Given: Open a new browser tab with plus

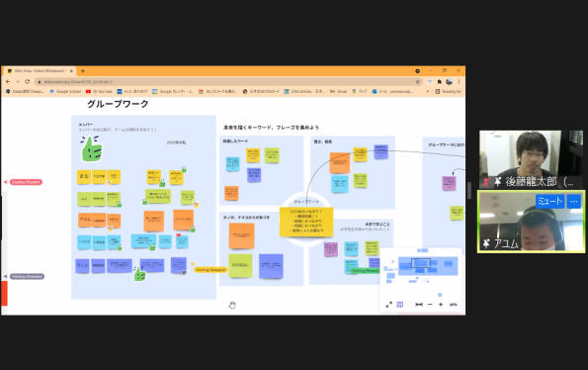Looking at the screenshot, I should click(82, 71).
